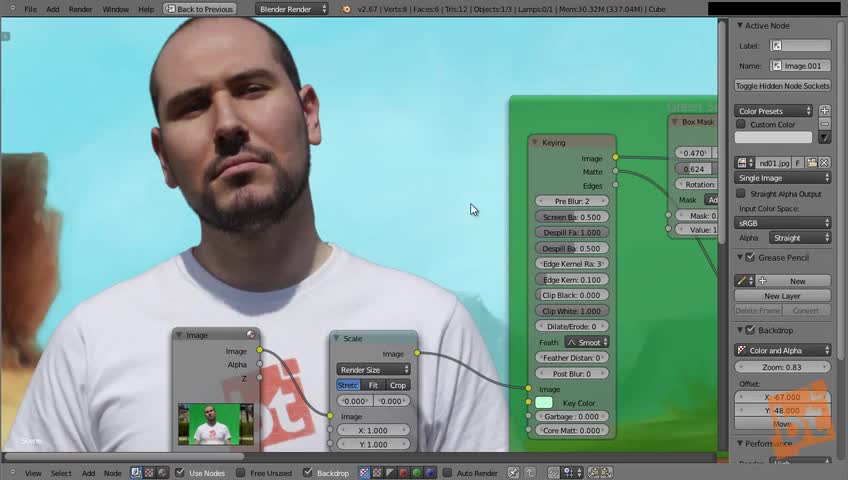
Task: Toggle the snap icon in node editor header
Action: tap(553, 473)
